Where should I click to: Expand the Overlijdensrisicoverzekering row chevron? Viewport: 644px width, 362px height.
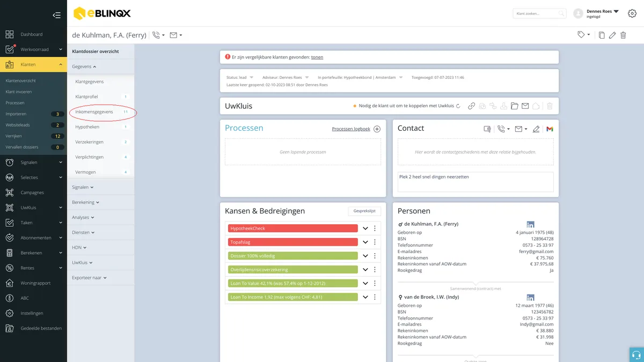(365, 269)
